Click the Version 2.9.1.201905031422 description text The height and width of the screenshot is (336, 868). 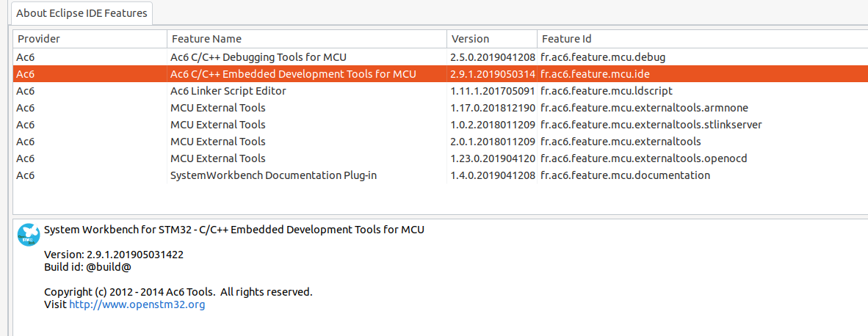click(114, 255)
